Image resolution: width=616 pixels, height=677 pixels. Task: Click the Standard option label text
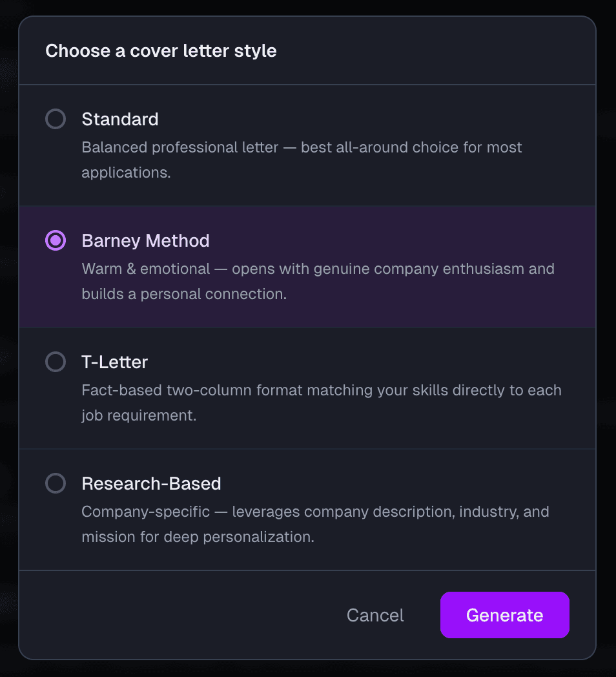point(120,119)
